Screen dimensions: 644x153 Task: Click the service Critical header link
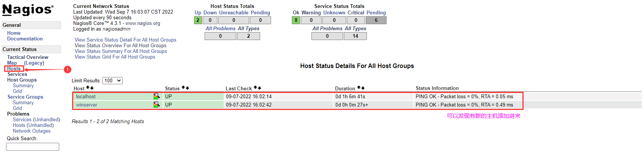coord(356,12)
